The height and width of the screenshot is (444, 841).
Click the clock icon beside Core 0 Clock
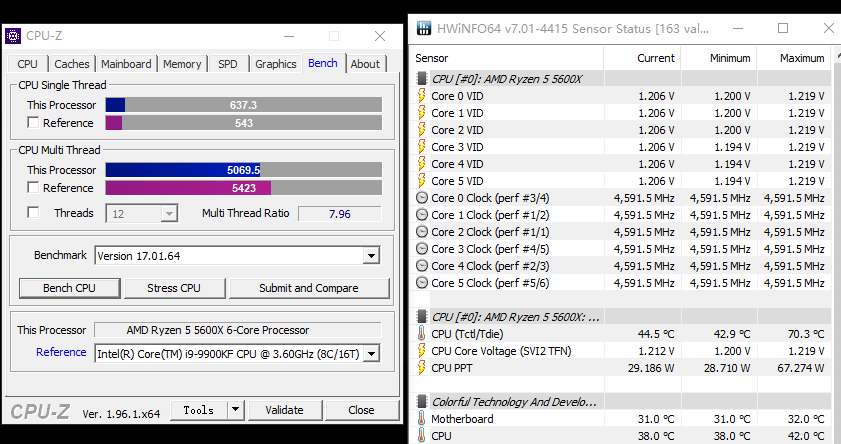point(422,198)
